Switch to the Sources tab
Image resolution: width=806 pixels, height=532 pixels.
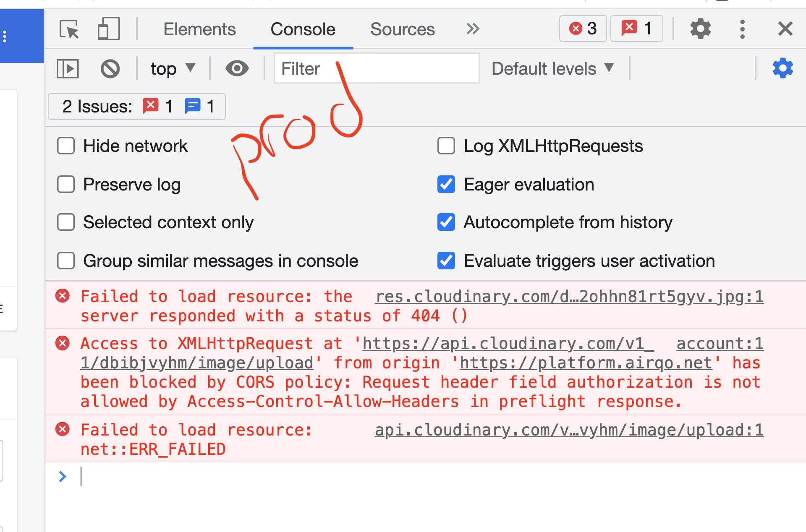[402, 29]
